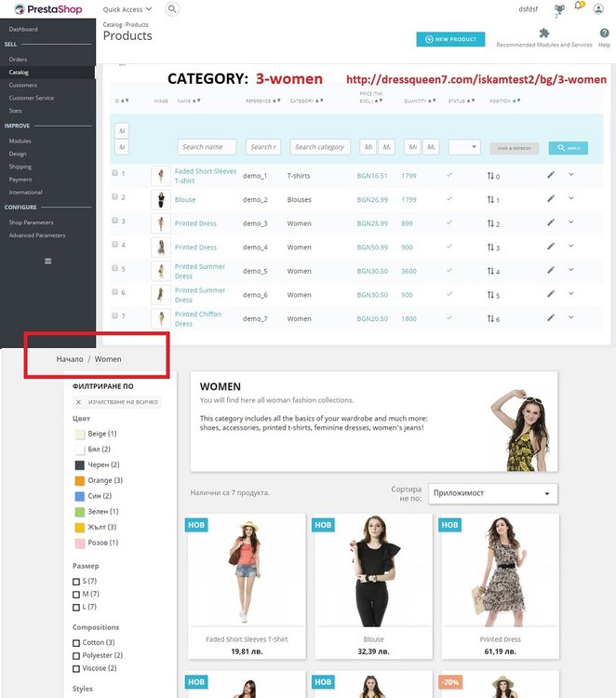616x698 pixels.
Task: Check the Cotton composition filter
Action: [x=76, y=643]
